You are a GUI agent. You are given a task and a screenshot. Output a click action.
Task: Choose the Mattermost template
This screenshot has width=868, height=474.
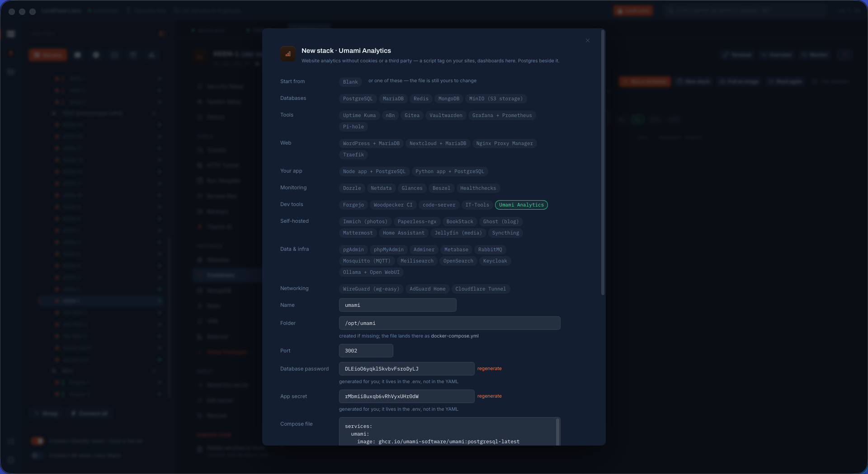pos(358,233)
